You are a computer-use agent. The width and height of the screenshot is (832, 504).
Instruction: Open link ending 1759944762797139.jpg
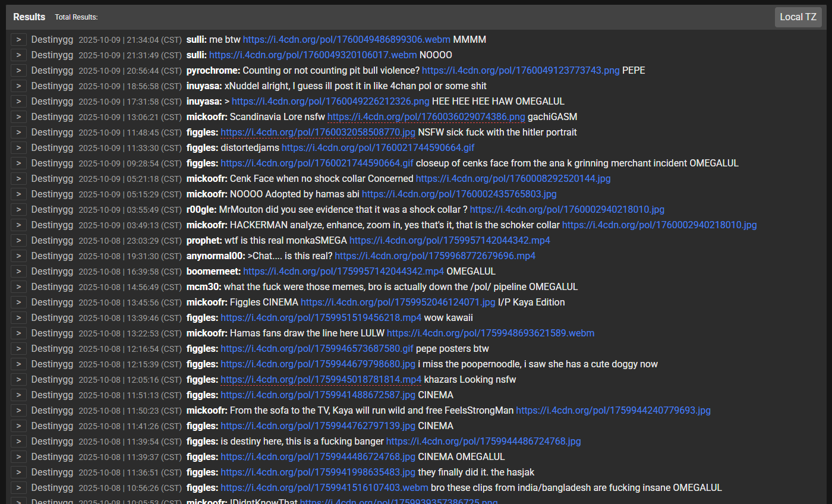(318, 426)
